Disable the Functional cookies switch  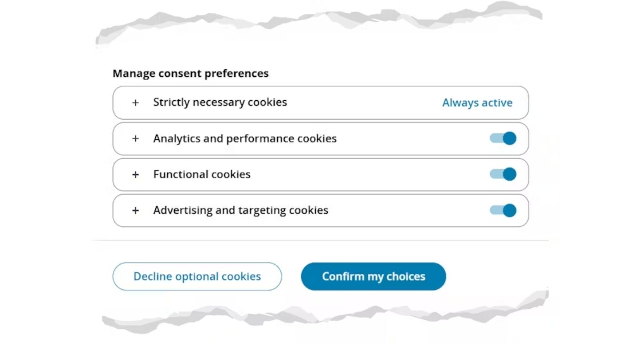[503, 174]
